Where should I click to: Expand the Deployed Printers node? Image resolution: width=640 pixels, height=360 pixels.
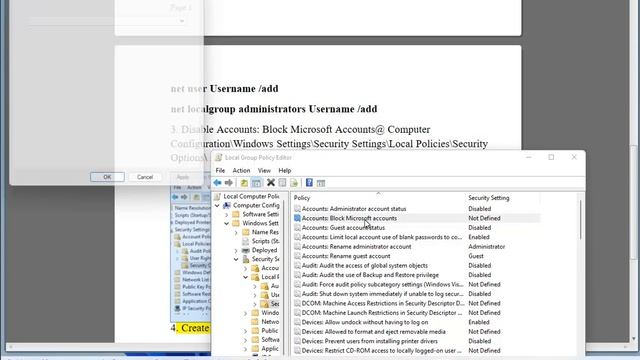[236, 250]
